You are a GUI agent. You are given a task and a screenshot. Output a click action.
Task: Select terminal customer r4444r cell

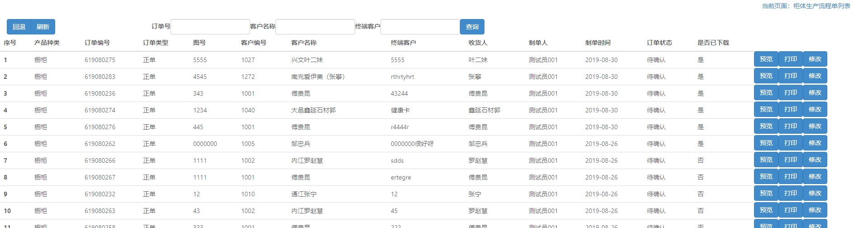point(400,127)
